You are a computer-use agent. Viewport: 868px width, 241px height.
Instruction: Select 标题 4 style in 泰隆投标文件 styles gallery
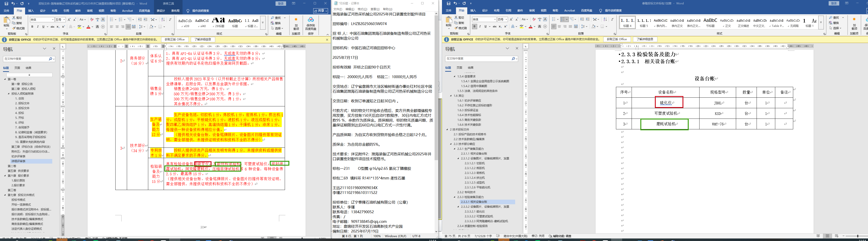coord(627,23)
